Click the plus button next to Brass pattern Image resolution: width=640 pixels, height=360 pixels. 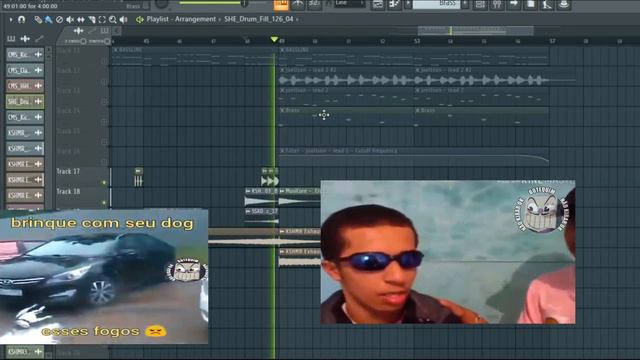465,4
